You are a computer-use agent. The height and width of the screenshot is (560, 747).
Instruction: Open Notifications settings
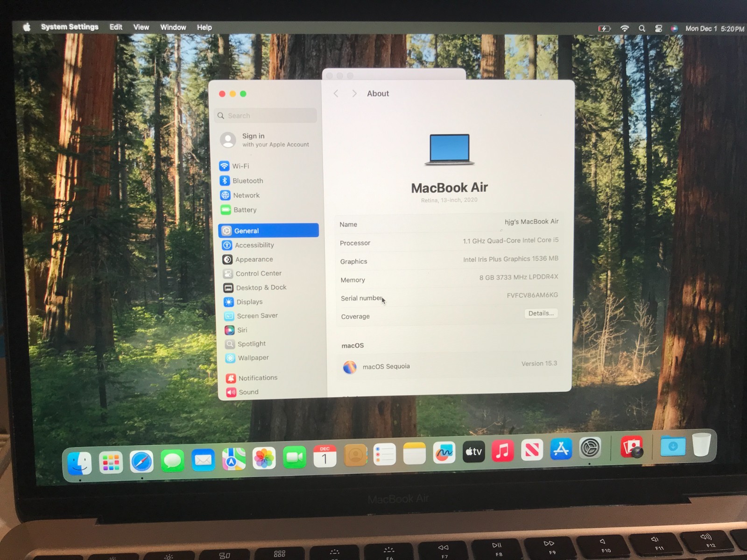coord(257,378)
